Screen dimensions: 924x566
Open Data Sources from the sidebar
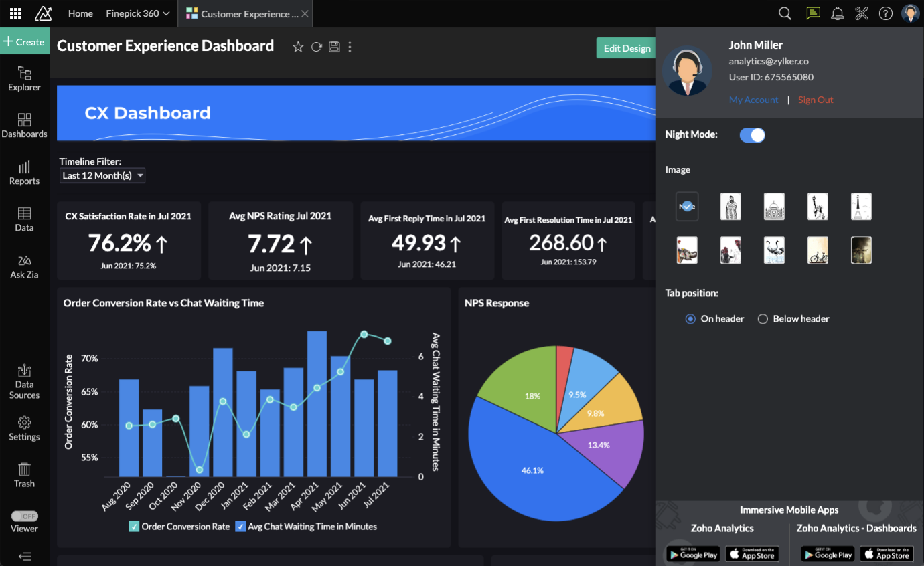[24, 382]
